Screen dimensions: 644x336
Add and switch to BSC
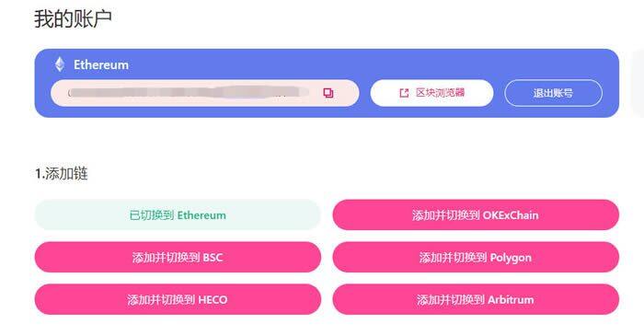(178, 257)
